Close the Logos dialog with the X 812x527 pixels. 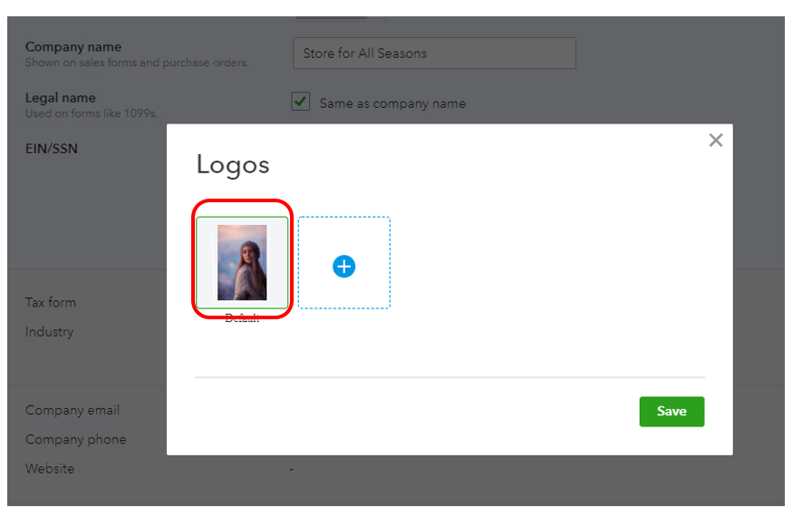[715, 140]
